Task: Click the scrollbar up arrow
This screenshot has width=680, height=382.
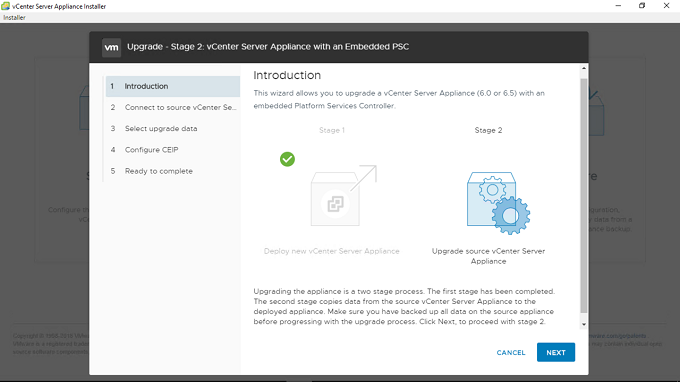Action: 584,69
